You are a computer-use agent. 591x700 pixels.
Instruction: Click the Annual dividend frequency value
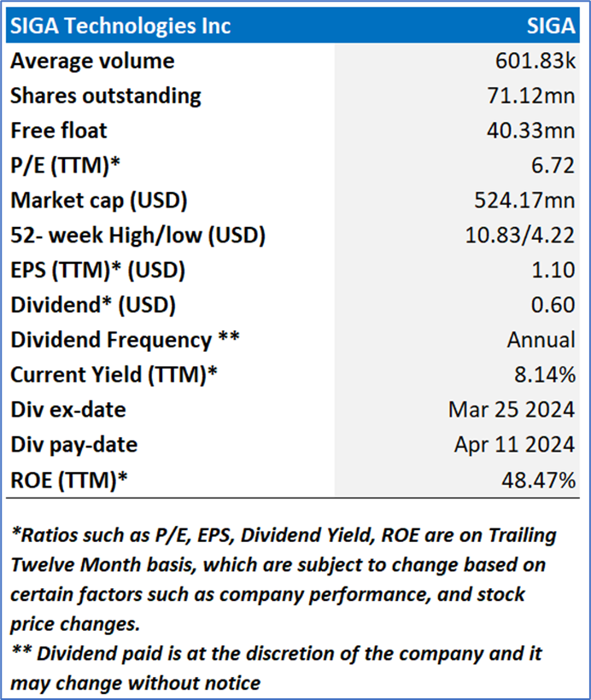[541, 340]
